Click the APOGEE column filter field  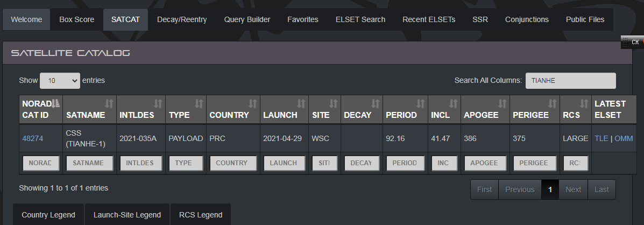coord(485,163)
